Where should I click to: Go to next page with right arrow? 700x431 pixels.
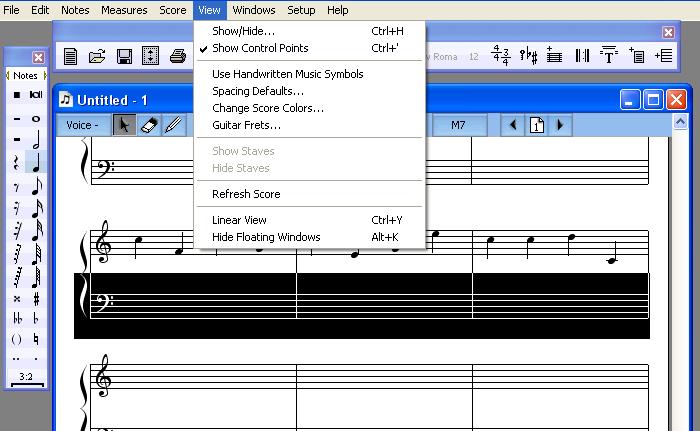pyautogui.click(x=560, y=125)
